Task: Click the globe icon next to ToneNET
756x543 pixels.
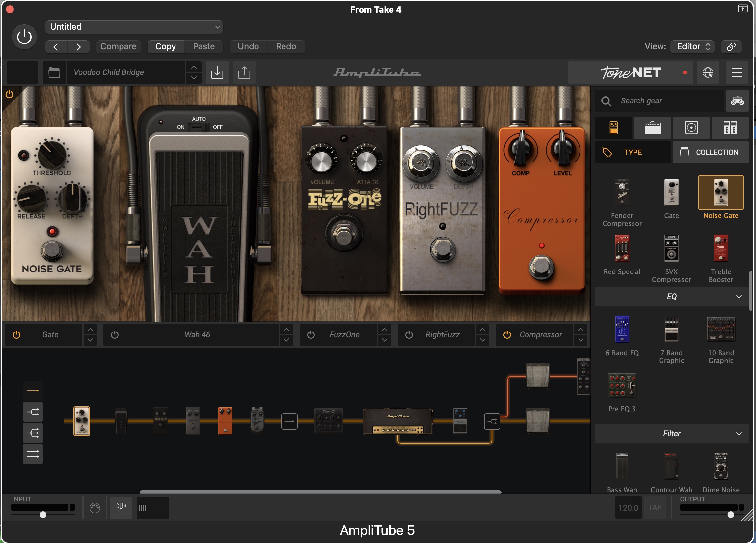Action: [x=708, y=72]
